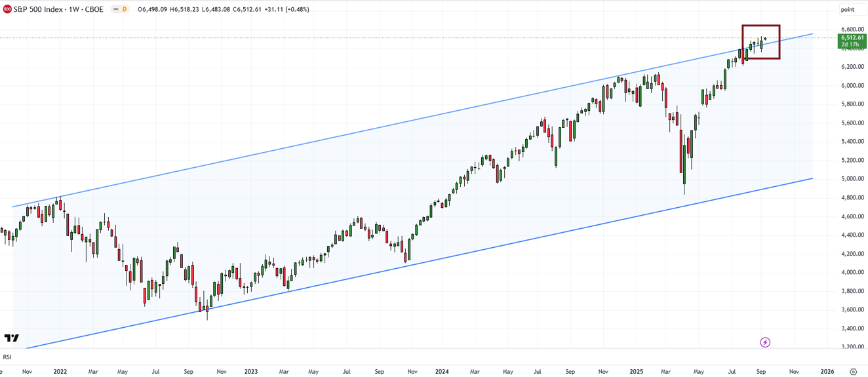Click the open value O6,498.09
The height and width of the screenshot is (377, 868).
coord(152,9)
